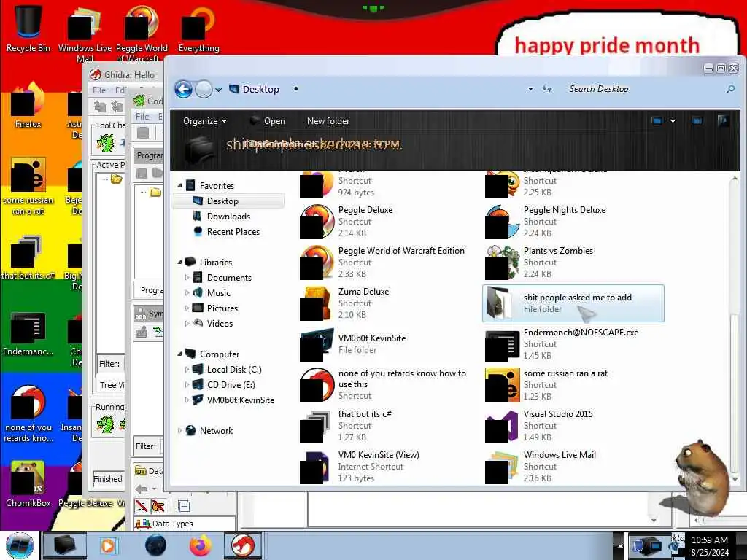Open the view options dropdown arrow

673,121
